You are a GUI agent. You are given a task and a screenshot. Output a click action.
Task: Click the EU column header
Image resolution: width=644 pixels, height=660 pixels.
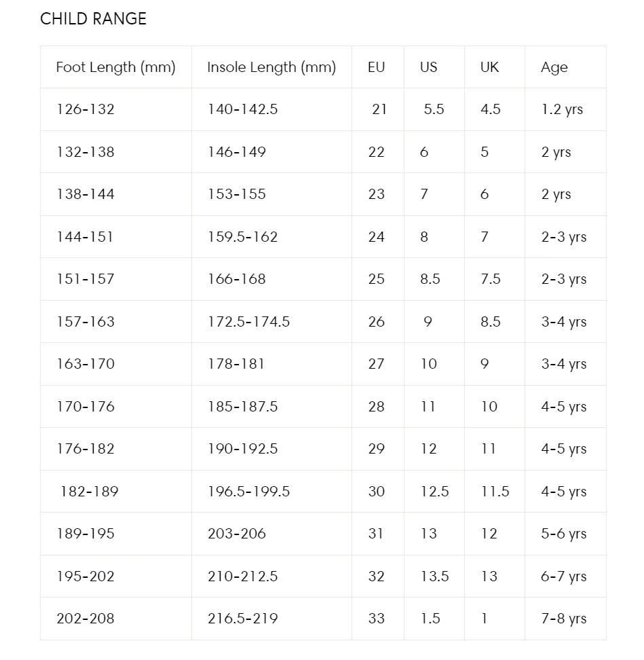378,67
